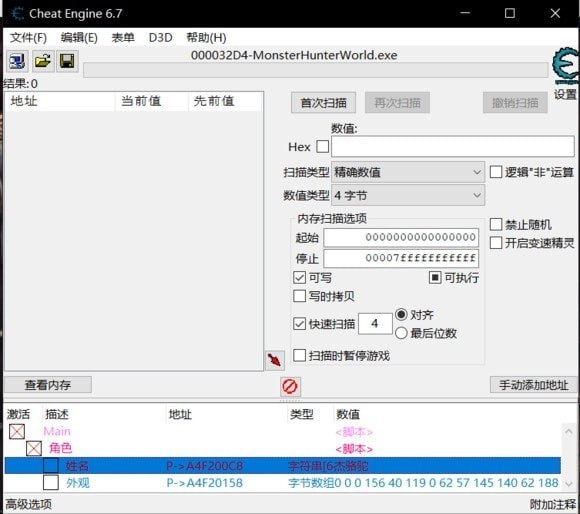The height and width of the screenshot is (514, 580).
Task: Enable the Hex checkbox
Action: (323, 147)
